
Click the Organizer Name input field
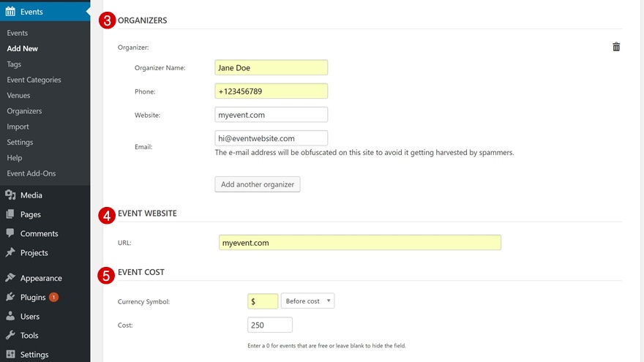271,67
